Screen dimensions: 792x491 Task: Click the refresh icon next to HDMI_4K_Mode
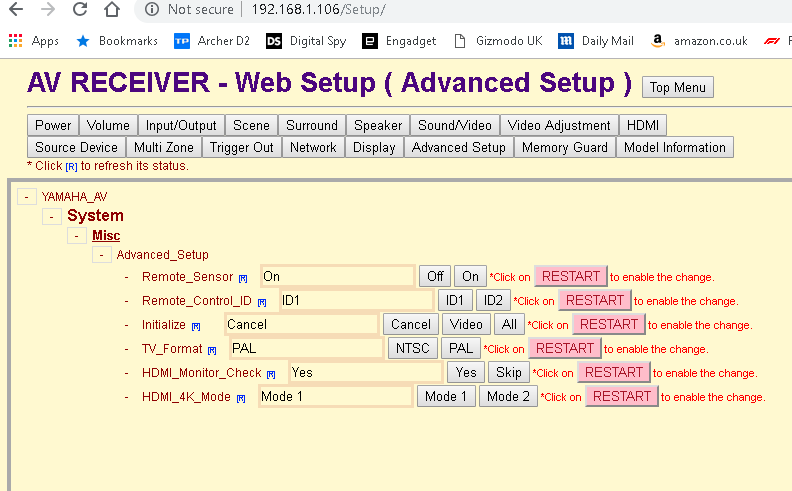240,398
